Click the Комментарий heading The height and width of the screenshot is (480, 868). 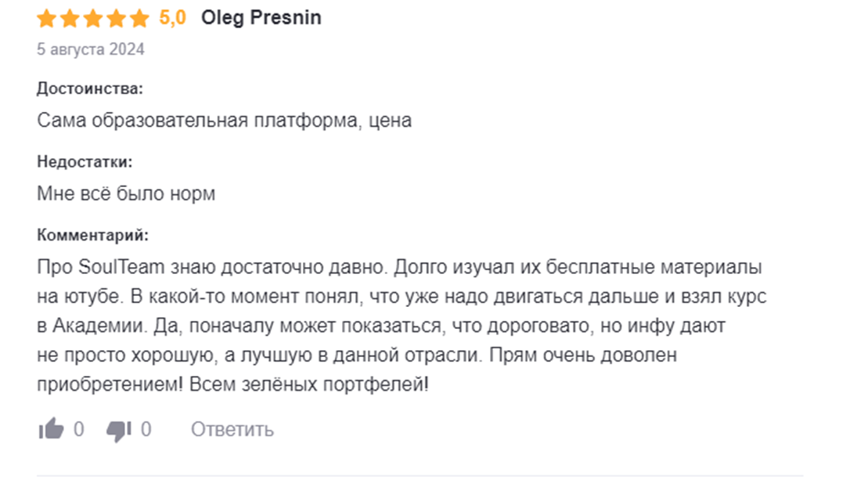pyautogui.click(x=92, y=235)
